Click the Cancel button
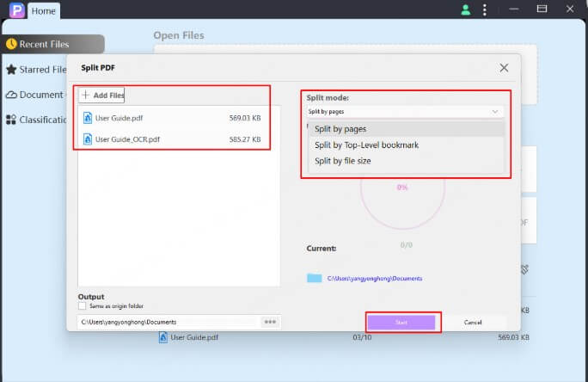The image size is (588, 382). tap(473, 323)
